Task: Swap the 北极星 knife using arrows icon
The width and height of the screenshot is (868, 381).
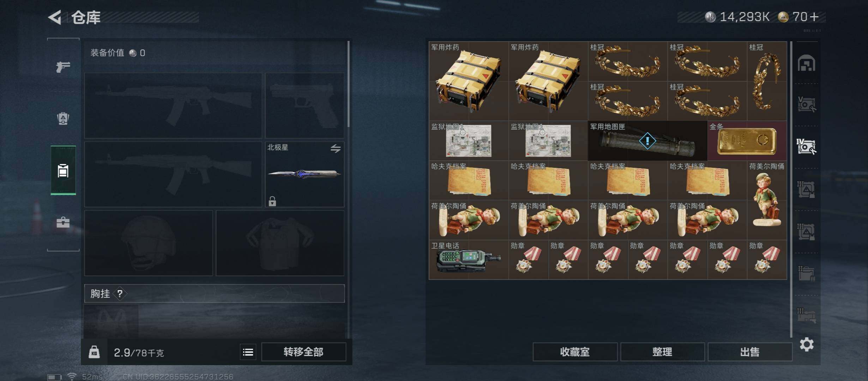Action: point(336,149)
